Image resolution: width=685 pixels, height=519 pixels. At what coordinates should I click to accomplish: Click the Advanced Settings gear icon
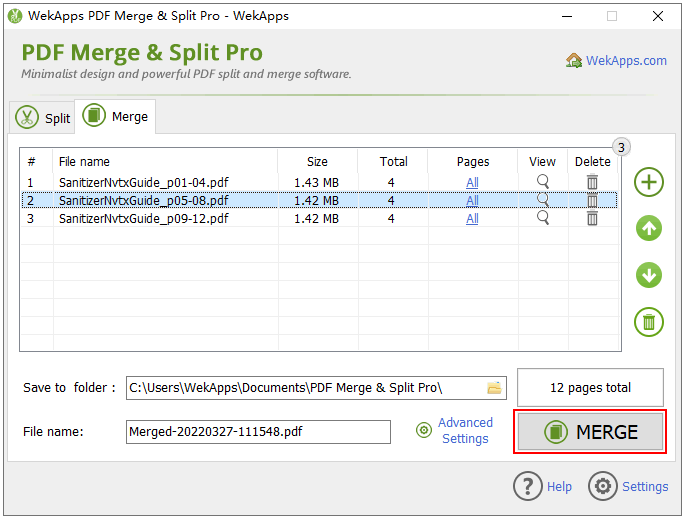423,430
